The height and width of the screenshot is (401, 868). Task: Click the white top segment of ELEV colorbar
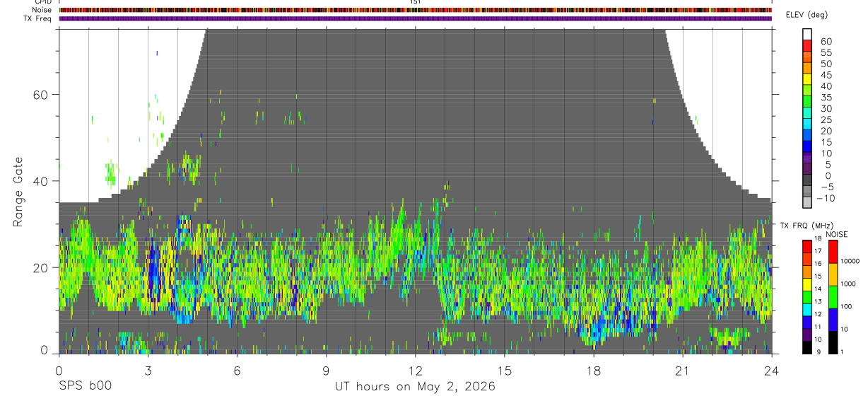click(x=807, y=34)
